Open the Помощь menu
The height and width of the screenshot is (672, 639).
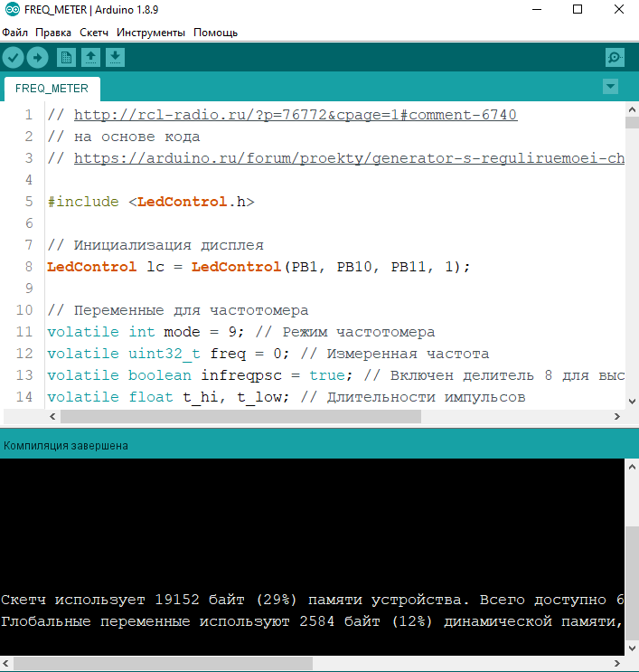coord(215,33)
